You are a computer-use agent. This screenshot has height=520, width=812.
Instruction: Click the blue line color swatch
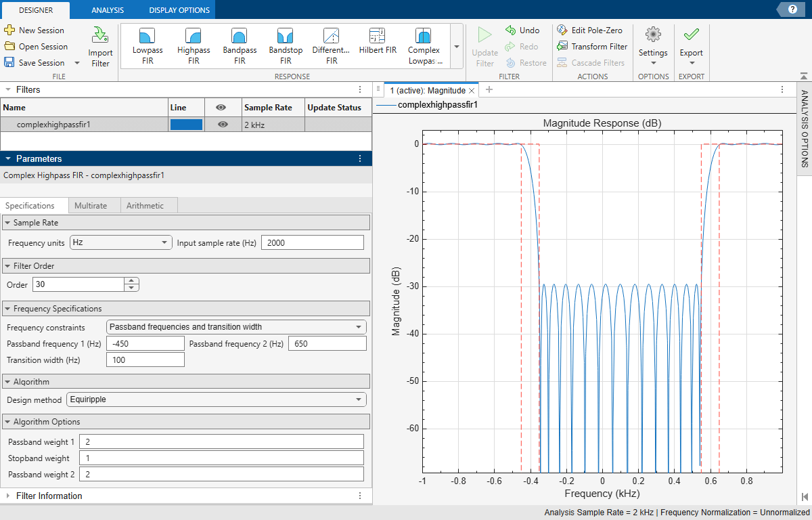point(186,125)
